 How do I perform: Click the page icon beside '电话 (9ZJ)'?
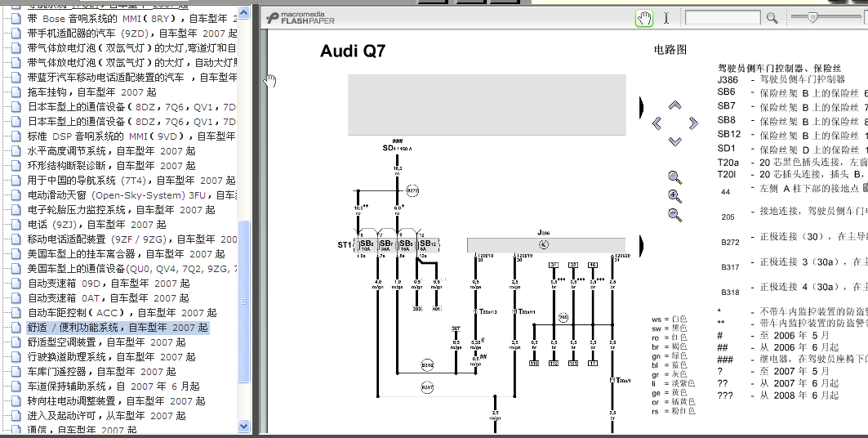pos(16,224)
